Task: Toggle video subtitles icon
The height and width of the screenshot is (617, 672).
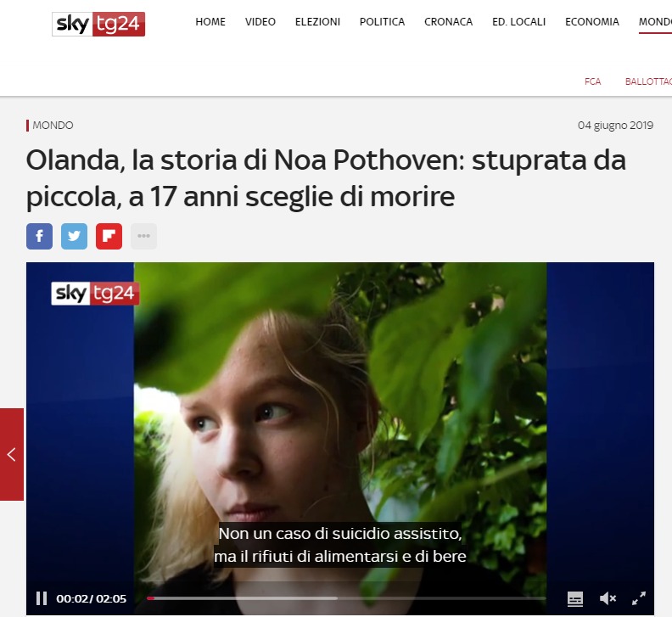Action: (575, 598)
